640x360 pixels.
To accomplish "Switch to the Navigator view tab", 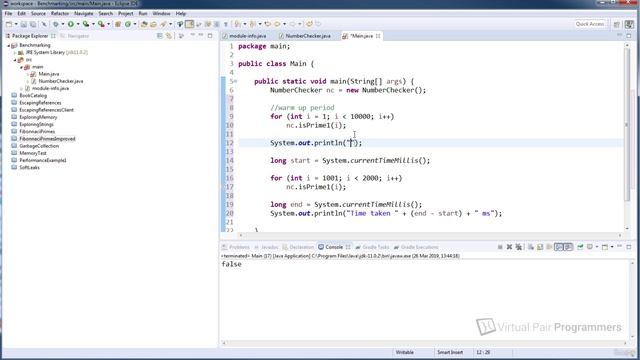I will tap(75, 36).
